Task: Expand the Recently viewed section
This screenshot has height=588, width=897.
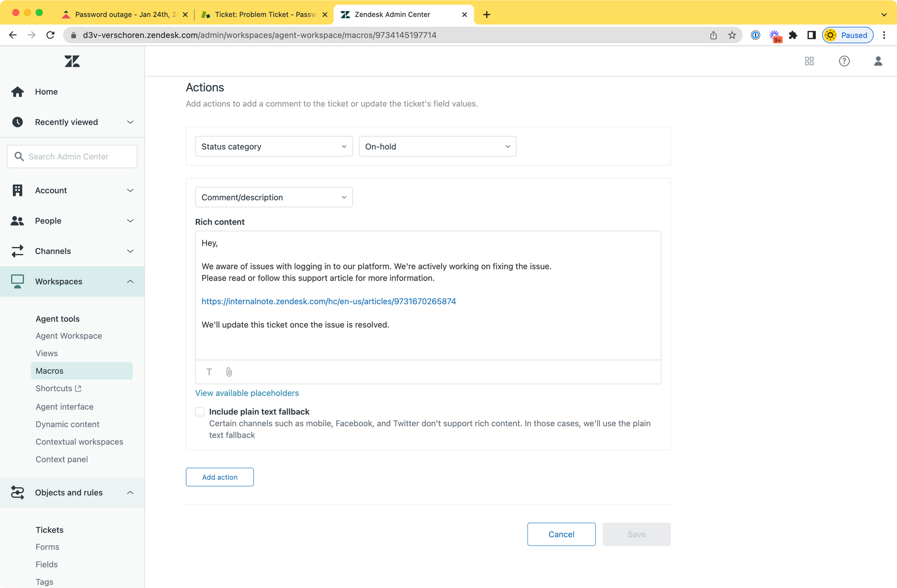Action: (130, 122)
